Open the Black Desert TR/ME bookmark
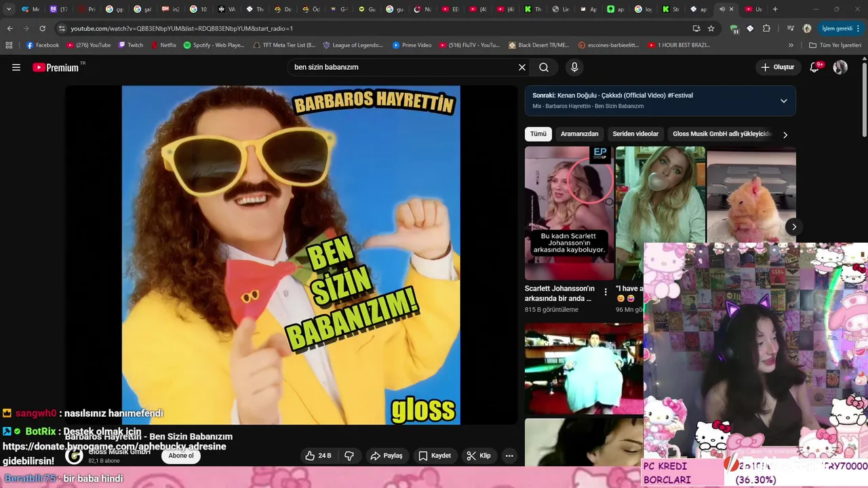The image size is (868, 488). click(539, 45)
